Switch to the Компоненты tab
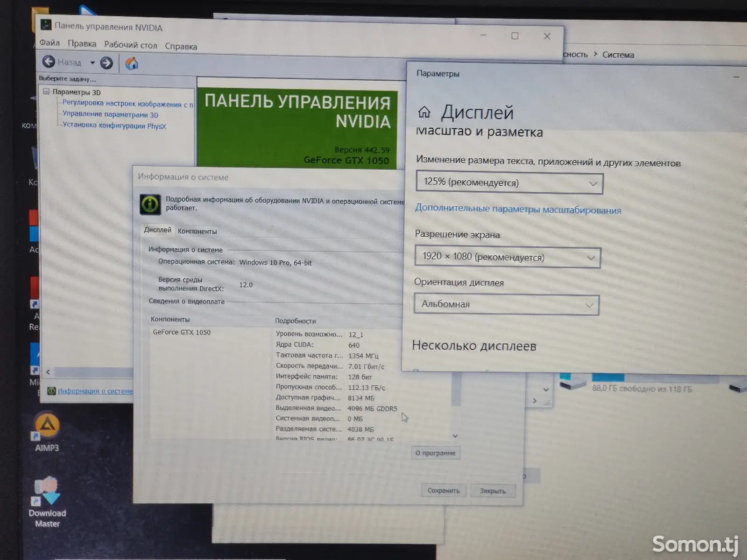The width and height of the screenshot is (747, 560). pos(197,231)
